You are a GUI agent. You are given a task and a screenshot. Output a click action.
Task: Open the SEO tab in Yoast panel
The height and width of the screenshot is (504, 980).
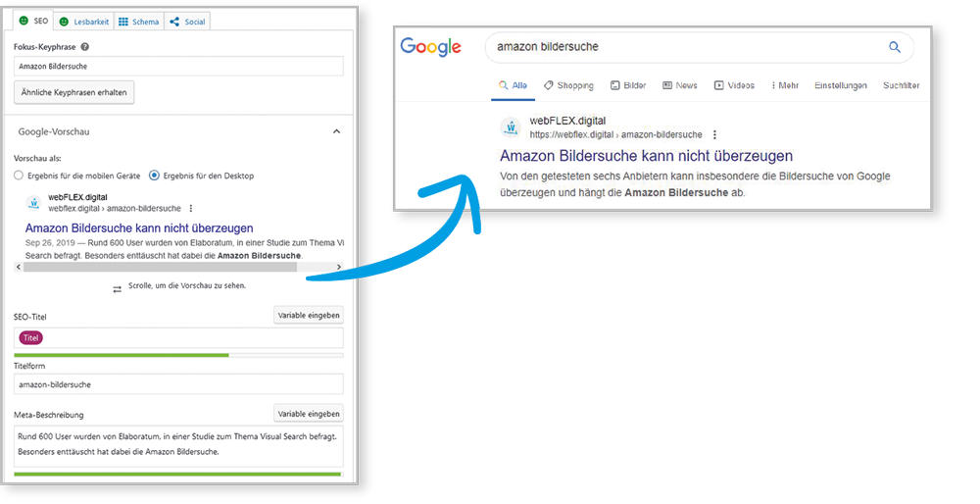coord(33,21)
